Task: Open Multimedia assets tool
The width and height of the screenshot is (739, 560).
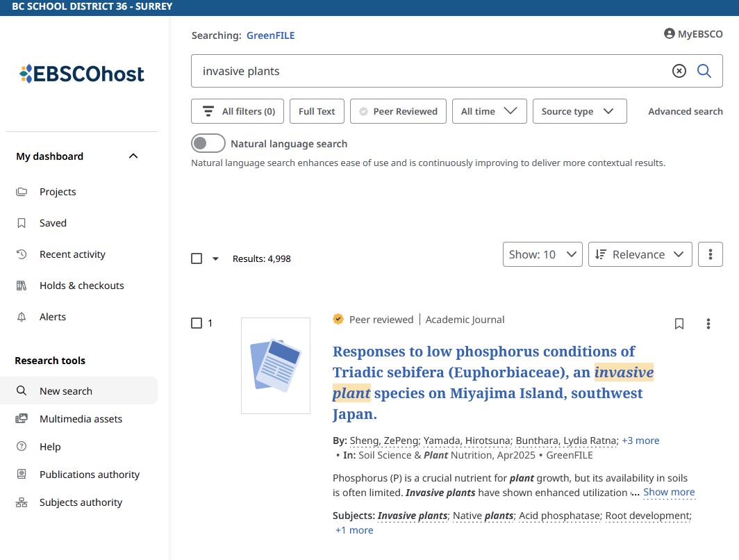Action: 81,419
